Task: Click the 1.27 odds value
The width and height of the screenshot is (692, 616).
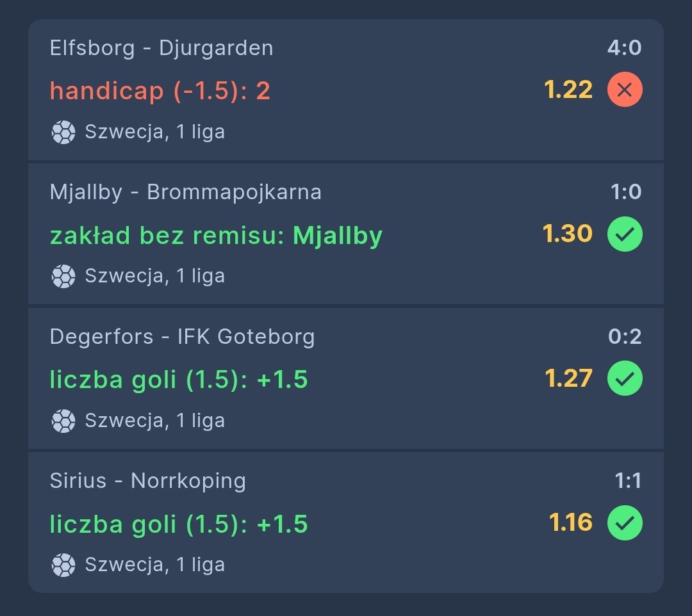Action: (569, 378)
